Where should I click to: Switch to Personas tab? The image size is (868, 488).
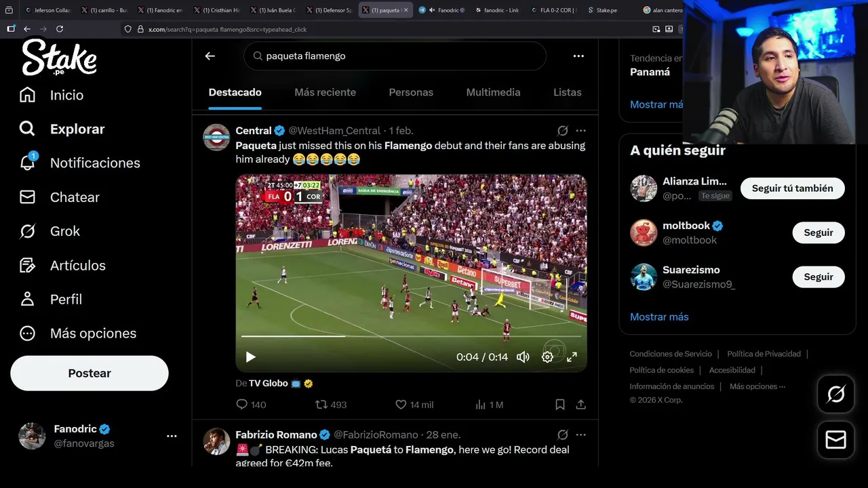(x=411, y=92)
